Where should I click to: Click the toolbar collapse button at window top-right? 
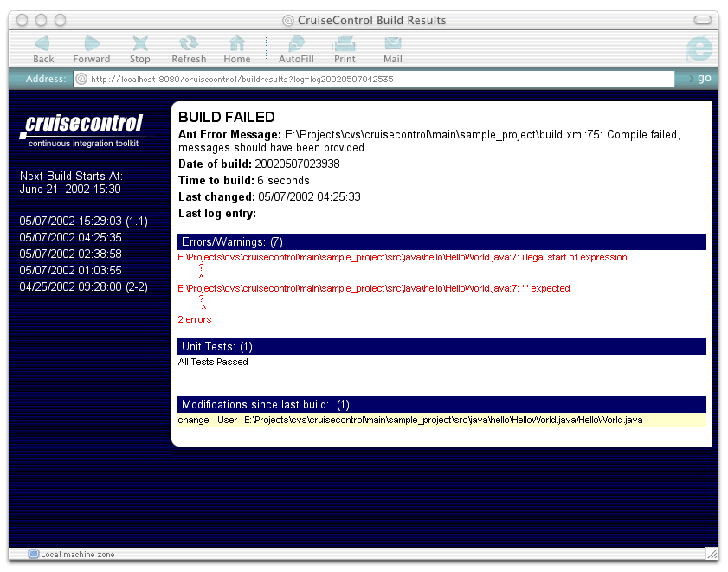(705, 20)
